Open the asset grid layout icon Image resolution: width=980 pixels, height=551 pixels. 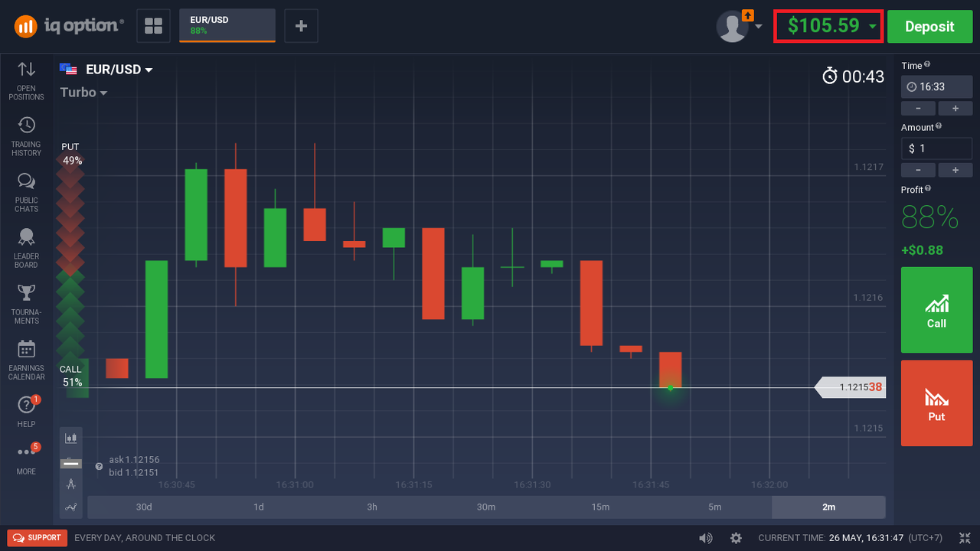tap(153, 26)
